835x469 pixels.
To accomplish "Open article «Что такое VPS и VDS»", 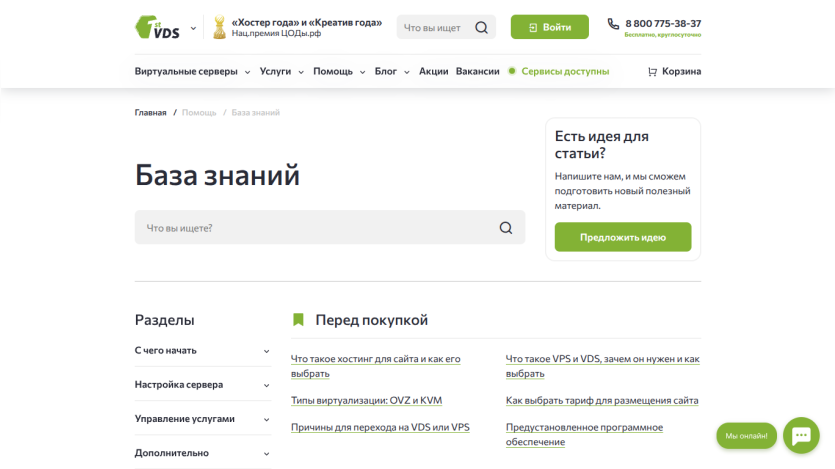I will tap(602, 366).
